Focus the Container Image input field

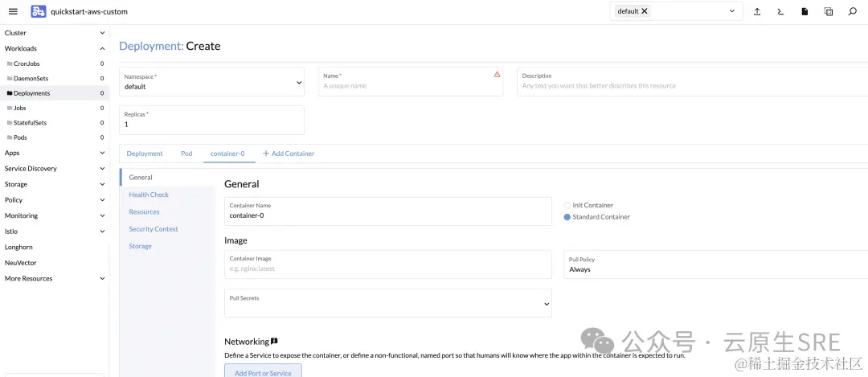388,264
